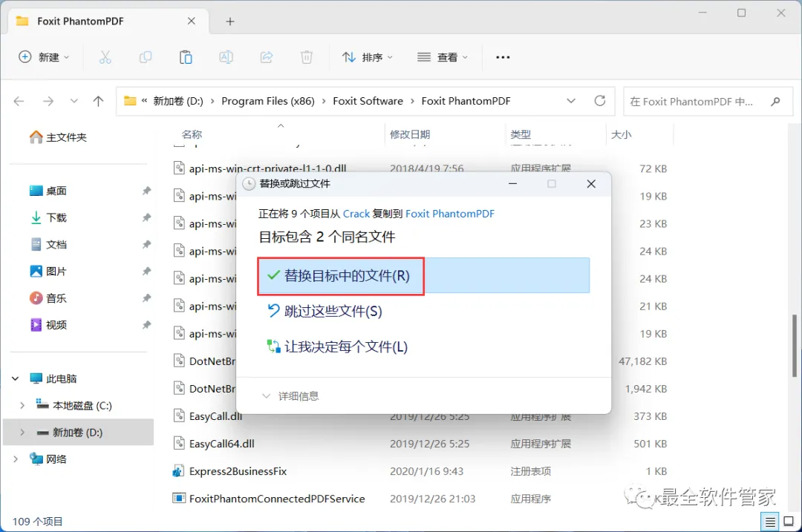Screen dimensions: 802x532
Task: Click the Share icon in toolbar
Action: coord(266,57)
